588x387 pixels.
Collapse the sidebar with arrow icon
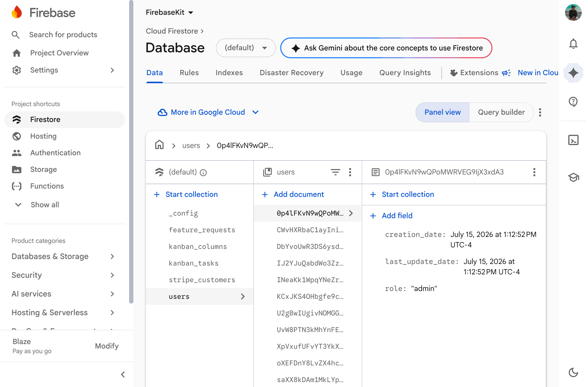[x=123, y=375]
